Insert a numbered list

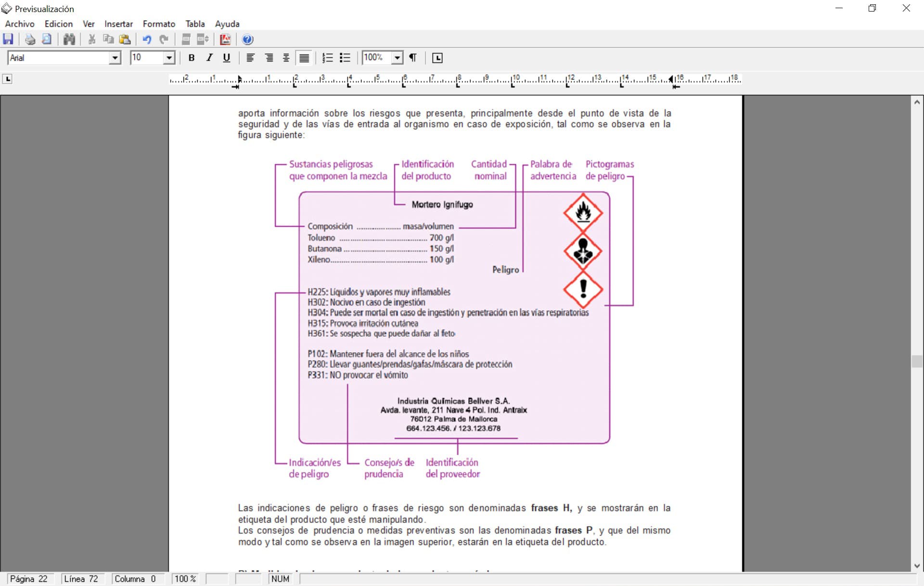pos(327,58)
